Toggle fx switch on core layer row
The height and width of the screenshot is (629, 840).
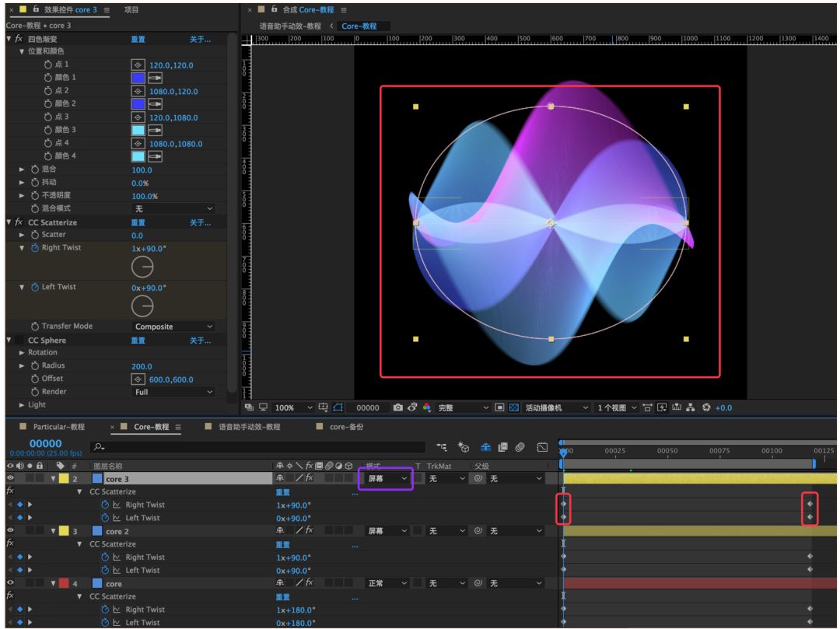(x=309, y=582)
